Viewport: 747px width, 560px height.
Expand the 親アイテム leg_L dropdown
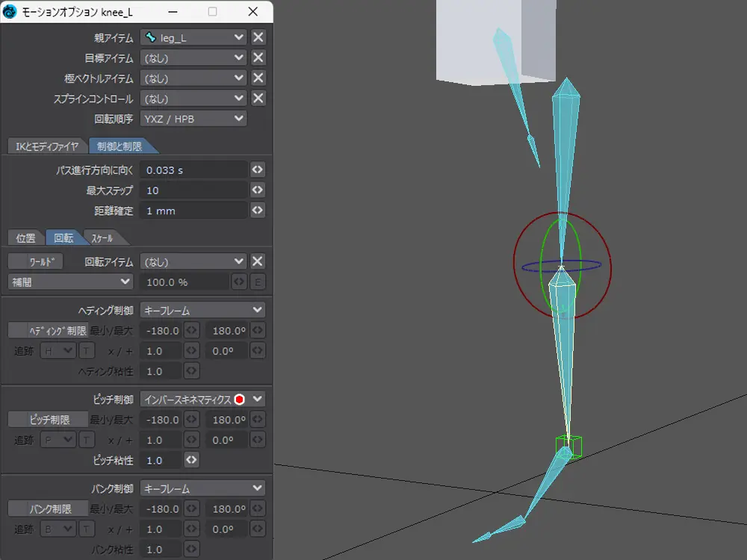tap(193, 37)
